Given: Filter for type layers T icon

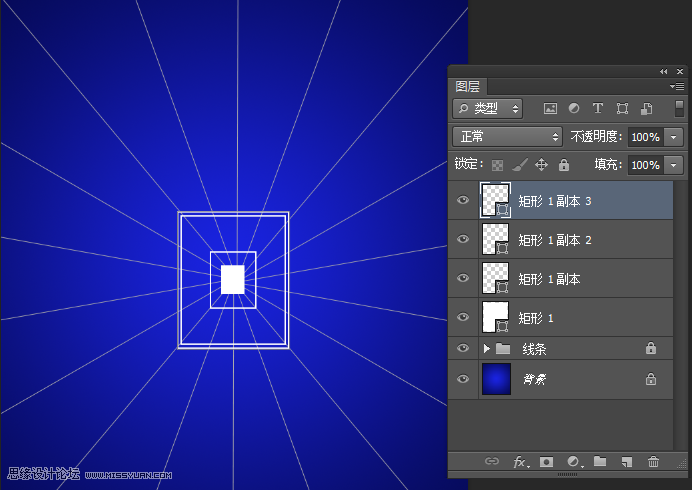Looking at the screenshot, I should [598, 108].
